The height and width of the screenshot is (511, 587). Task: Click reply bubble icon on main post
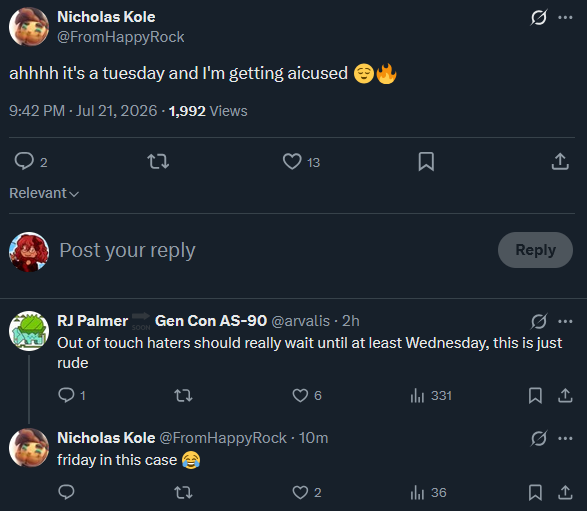[x=24, y=161]
